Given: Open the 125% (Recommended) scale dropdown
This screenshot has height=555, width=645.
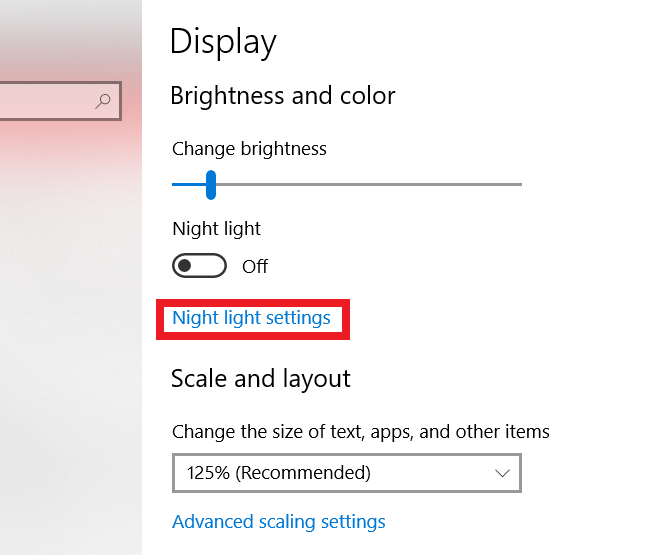Looking at the screenshot, I should click(346, 473).
